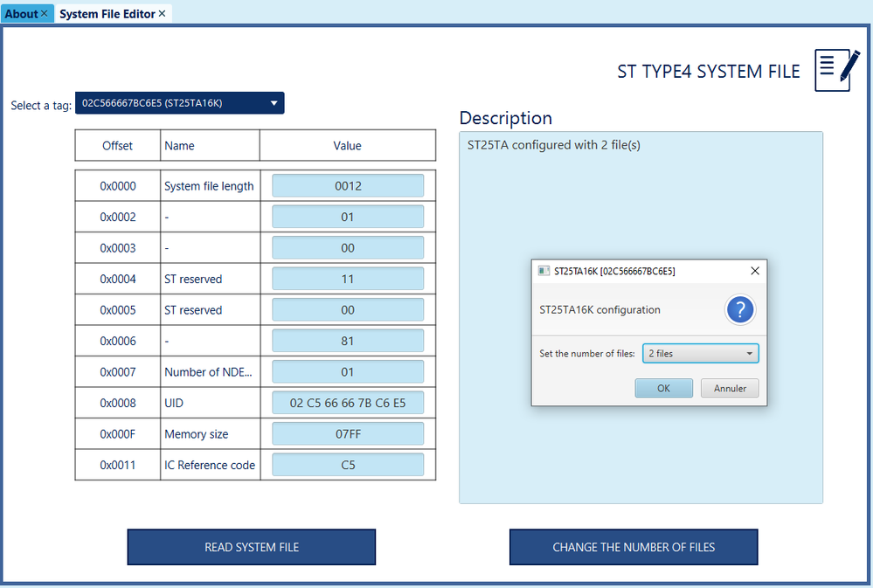Click CHANGE THE NUMBER OF FILES button
This screenshot has height=588, width=873.
coord(634,547)
